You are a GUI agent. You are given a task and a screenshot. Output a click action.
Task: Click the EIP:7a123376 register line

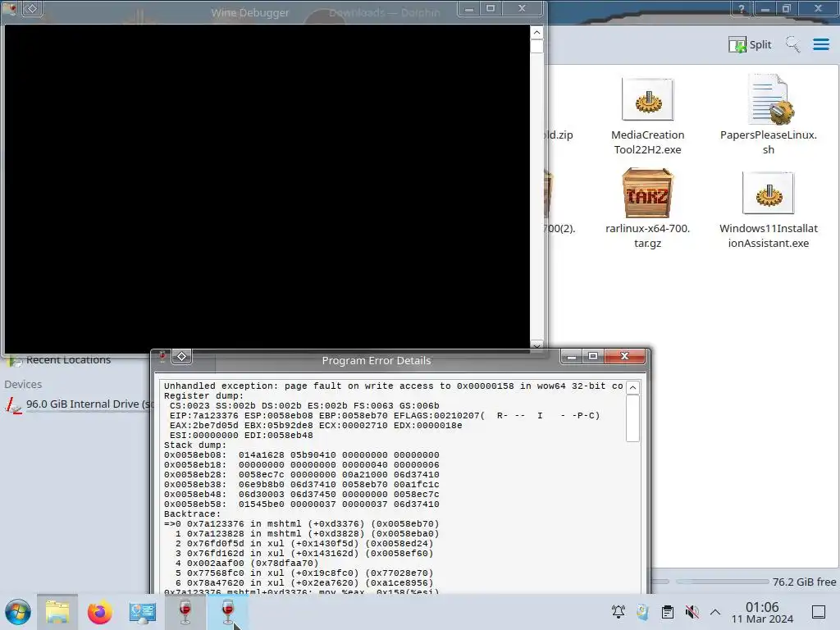385,416
